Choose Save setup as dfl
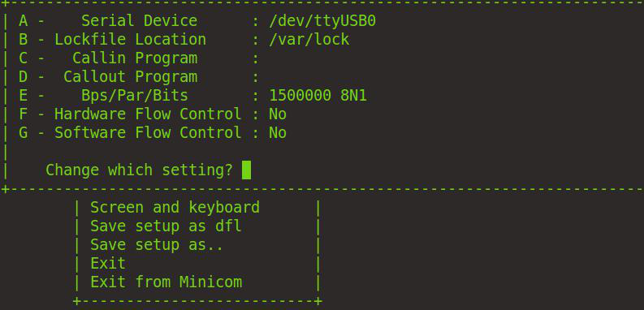The height and width of the screenshot is (310, 644). (166, 226)
